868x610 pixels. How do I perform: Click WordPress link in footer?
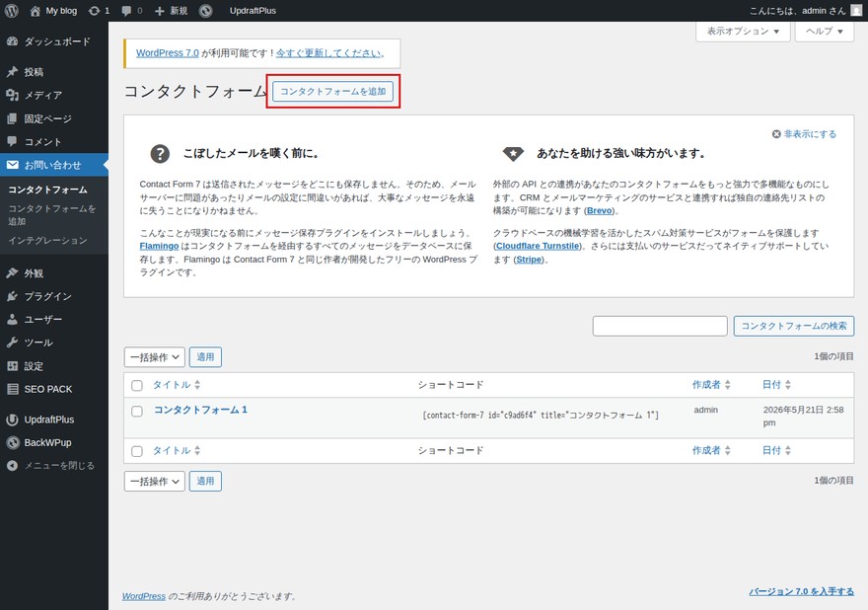(x=143, y=596)
